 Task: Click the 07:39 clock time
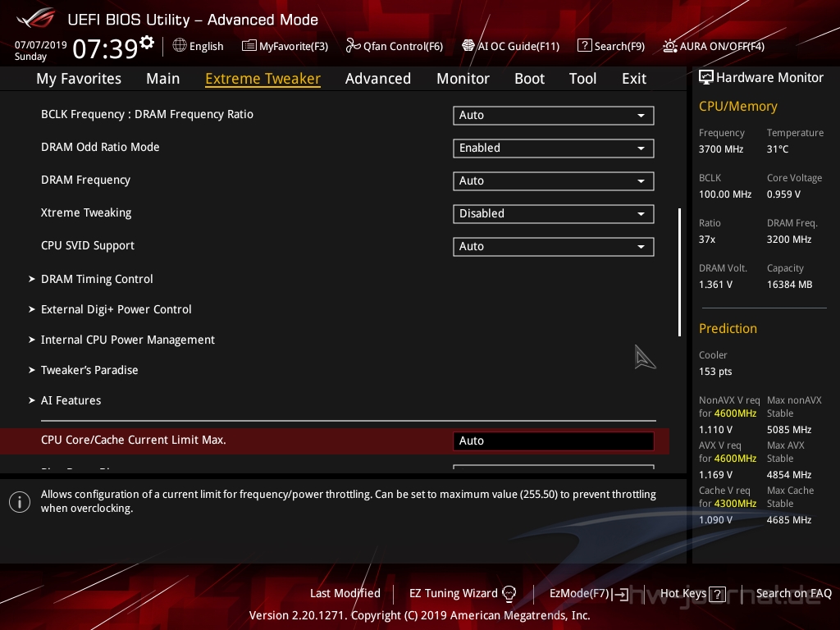click(x=106, y=48)
